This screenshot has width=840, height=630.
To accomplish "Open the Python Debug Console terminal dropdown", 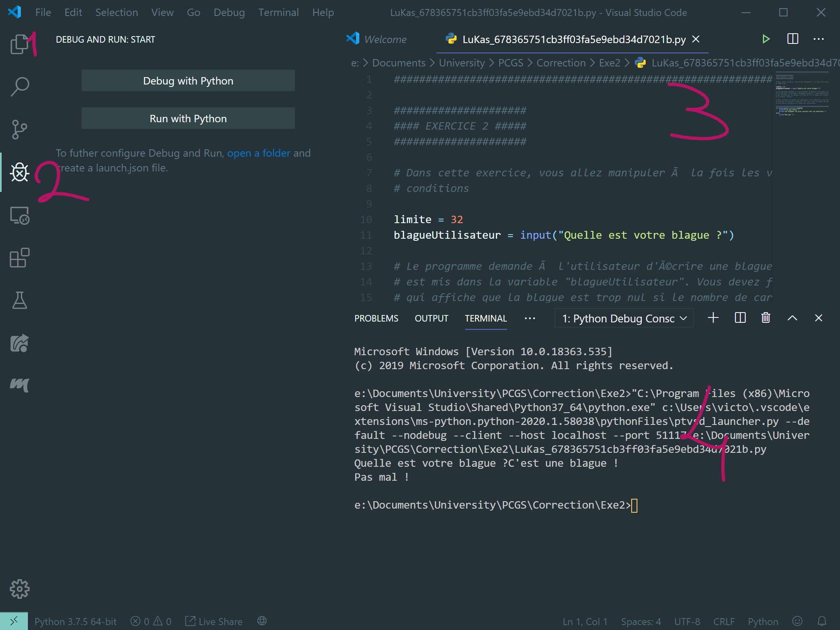I will tap(624, 318).
